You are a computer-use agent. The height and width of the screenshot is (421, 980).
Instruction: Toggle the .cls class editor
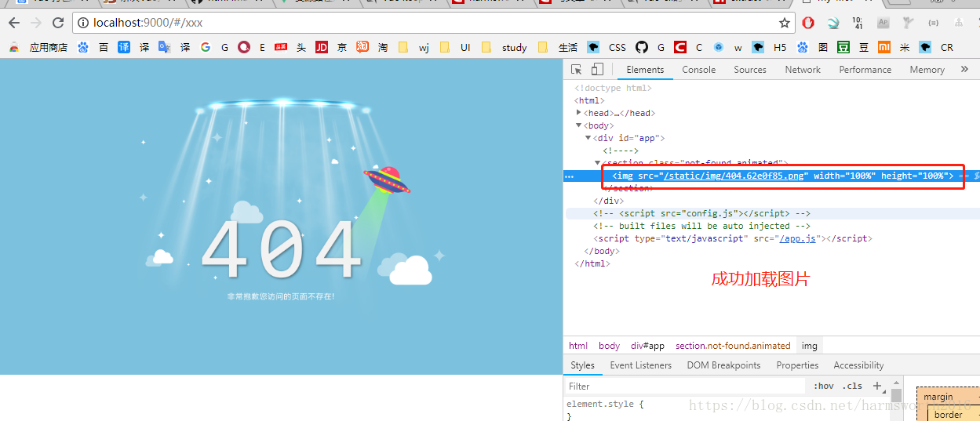pyautogui.click(x=852, y=387)
